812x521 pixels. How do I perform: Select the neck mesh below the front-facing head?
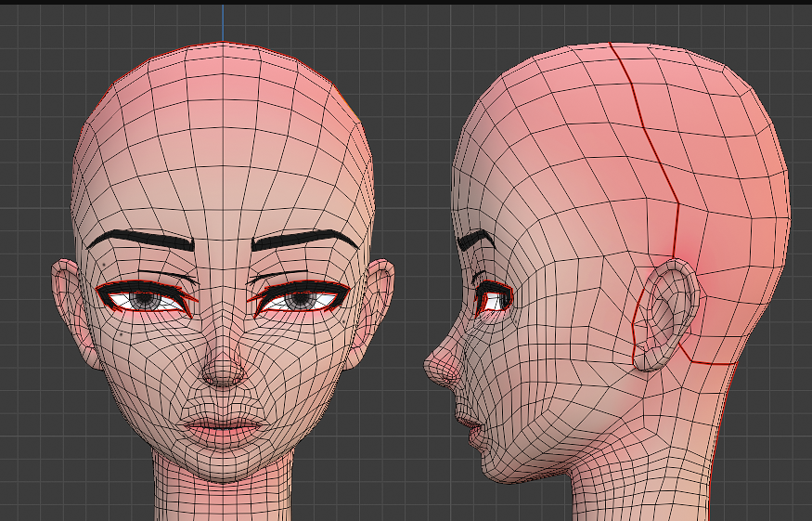[x=224, y=490]
